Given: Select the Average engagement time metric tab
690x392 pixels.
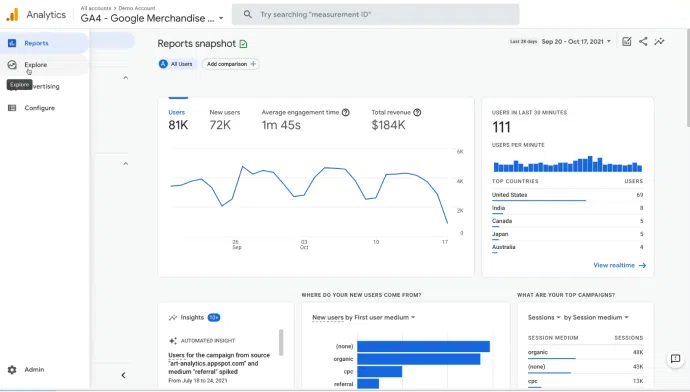Looking at the screenshot, I should coord(305,119).
